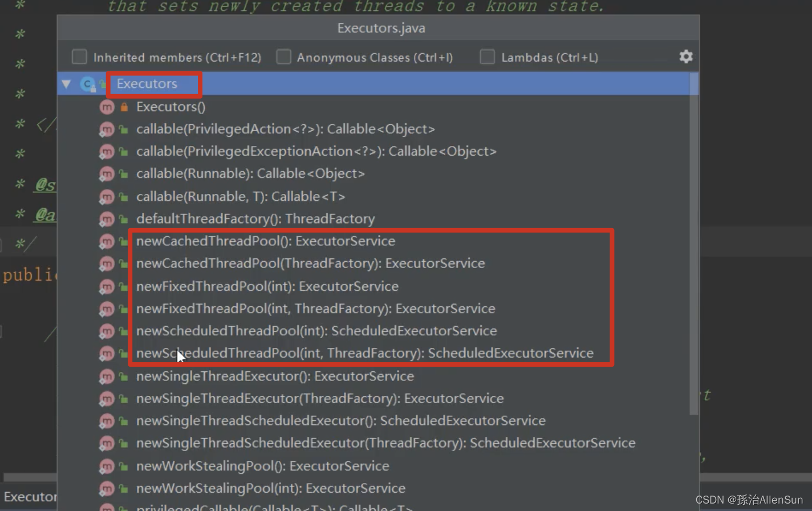812x511 pixels.
Task: Select newFixedThreadPool(int): ExecutorService
Action: (x=267, y=286)
